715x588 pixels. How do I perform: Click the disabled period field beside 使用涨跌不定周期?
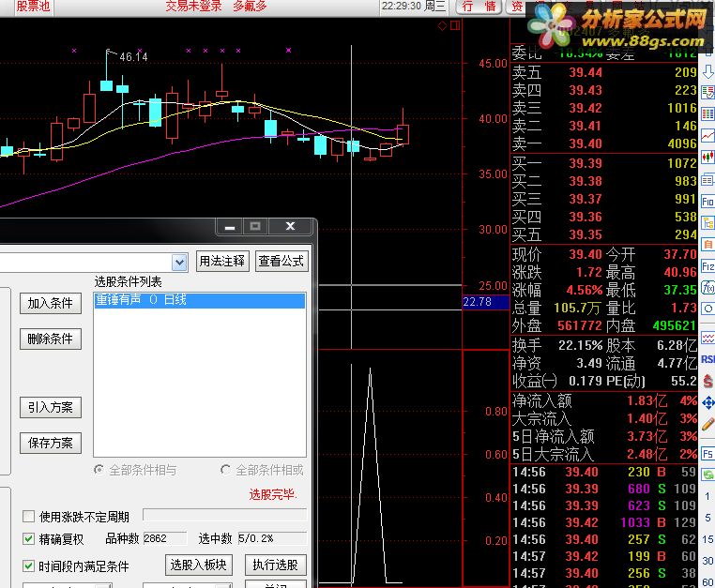(x=224, y=515)
